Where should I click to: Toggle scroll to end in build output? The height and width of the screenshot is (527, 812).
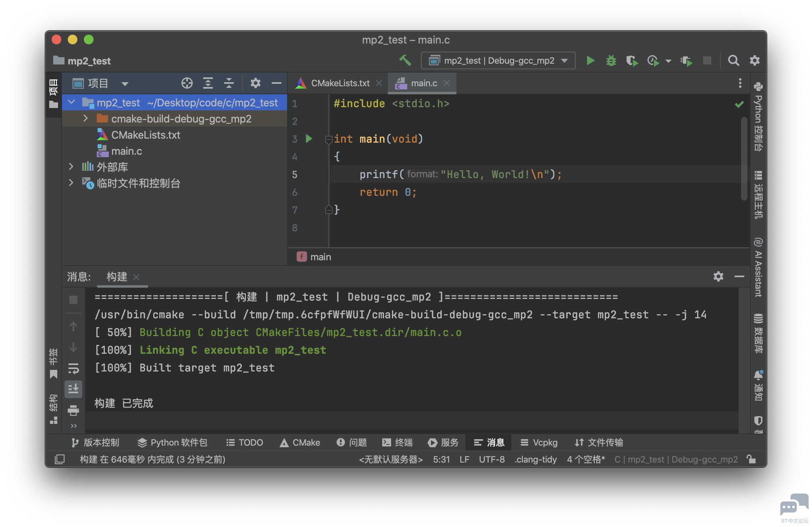tap(73, 389)
